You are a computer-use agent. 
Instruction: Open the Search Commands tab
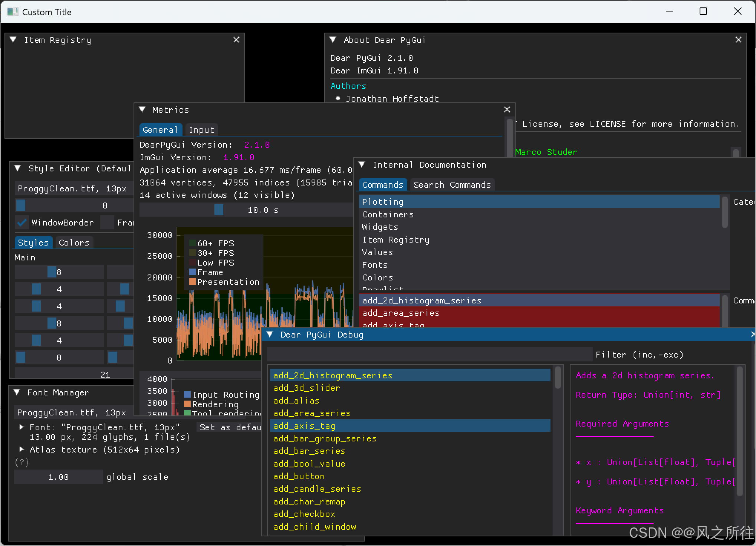click(452, 185)
